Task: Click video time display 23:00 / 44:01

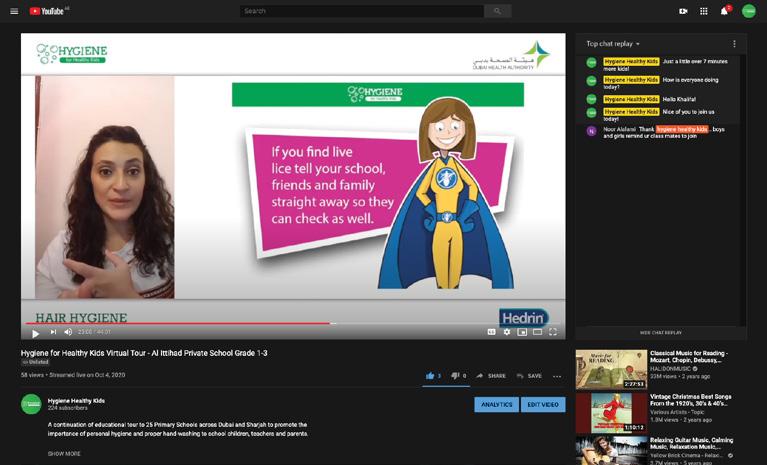Action: (94, 332)
